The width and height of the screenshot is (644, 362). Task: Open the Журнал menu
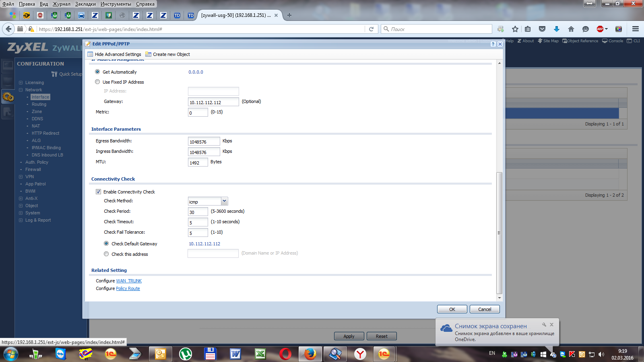click(x=61, y=4)
